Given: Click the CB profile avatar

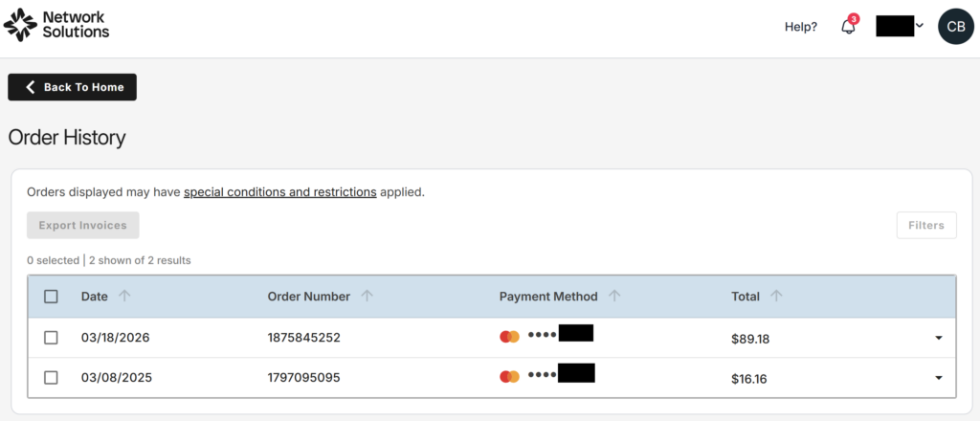Looking at the screenshot, I should point(955,27).
